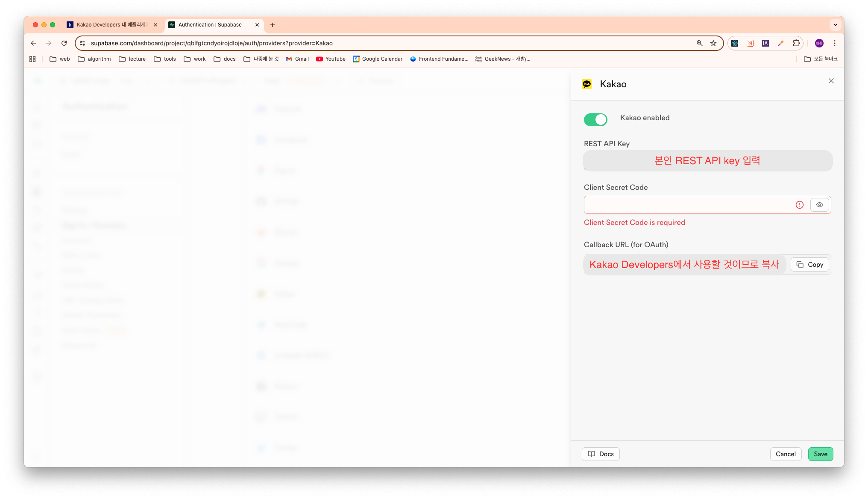Close the Kakao provider panel
Screen dimensions: 868x499
(x=831, y=81)
